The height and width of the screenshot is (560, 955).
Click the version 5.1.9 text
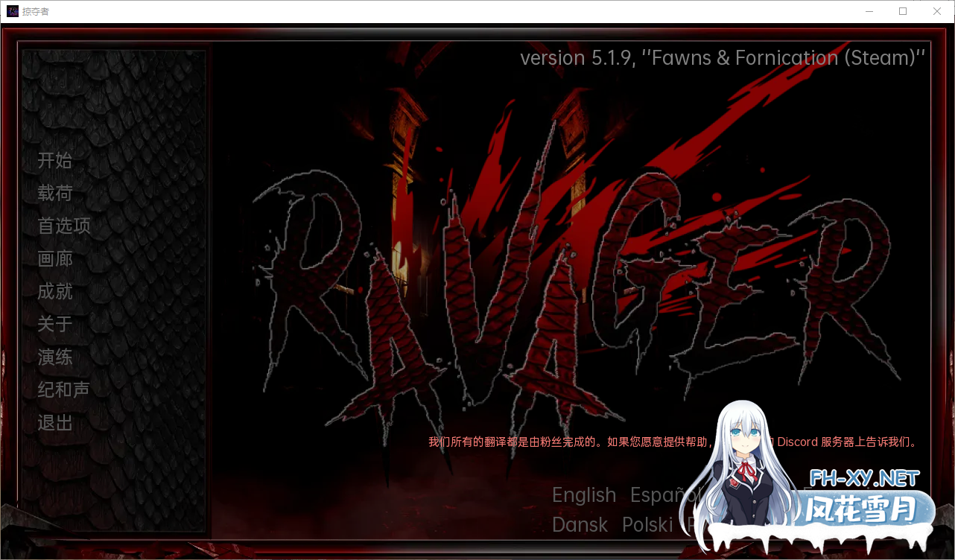pyautogui.click(x=721, y=57)
